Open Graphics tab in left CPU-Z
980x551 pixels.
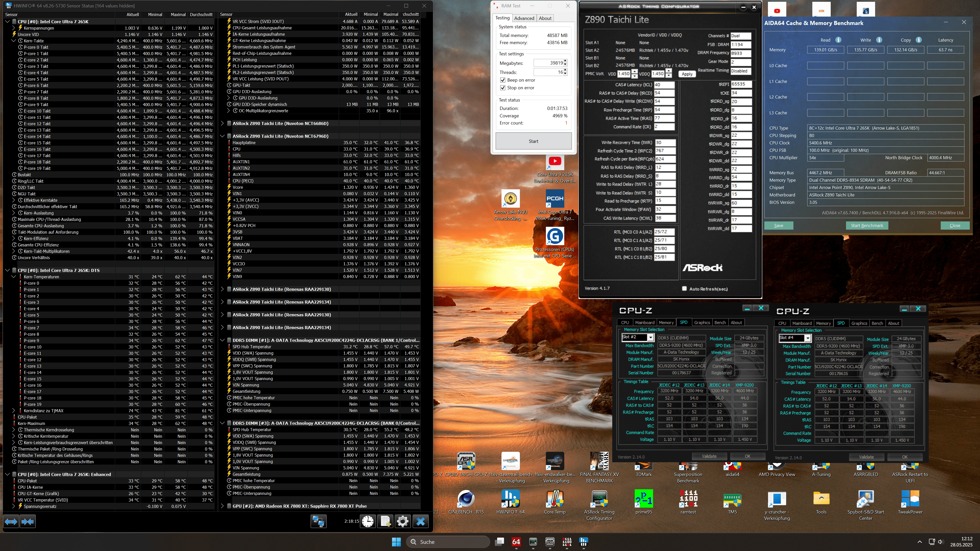click(702, 322)
